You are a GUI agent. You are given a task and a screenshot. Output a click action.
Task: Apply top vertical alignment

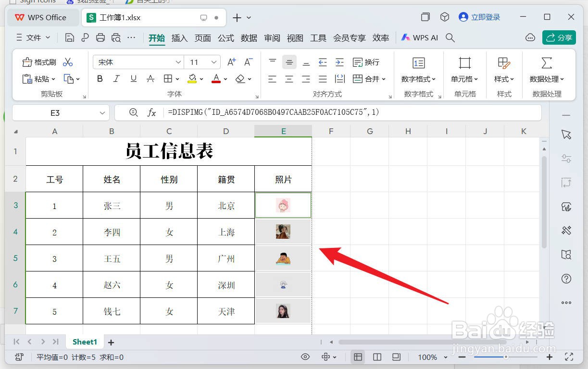pyautogui.click(x=273, y=62)
